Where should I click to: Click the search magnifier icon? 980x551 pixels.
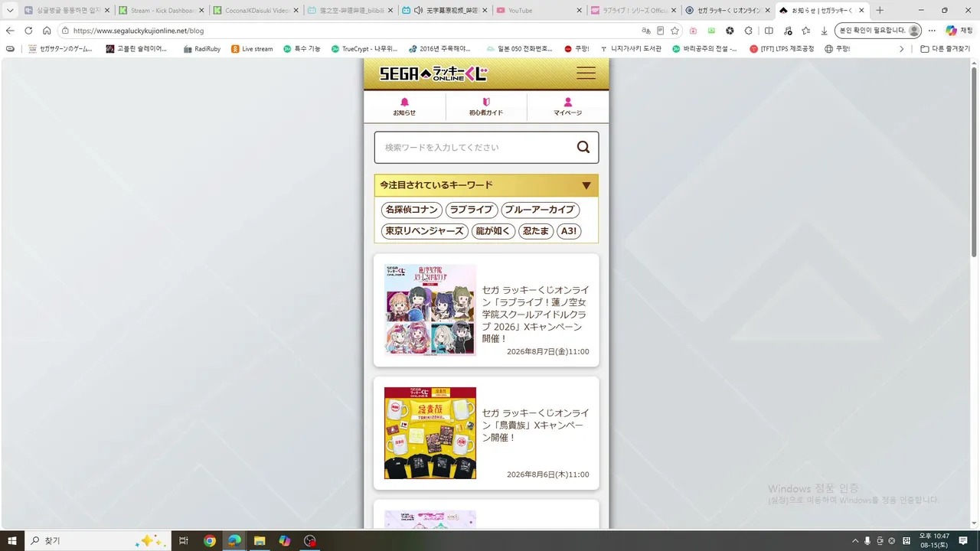tap(583, 148)
